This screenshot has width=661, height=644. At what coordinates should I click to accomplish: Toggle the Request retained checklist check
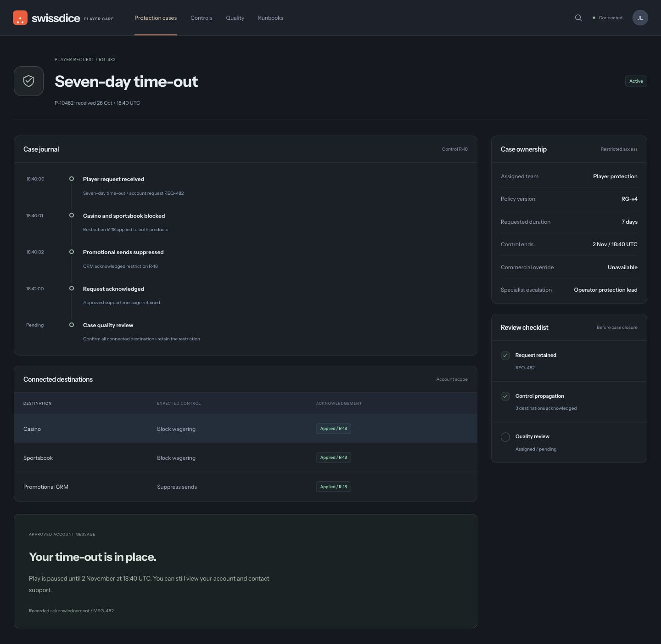pos(505,356)
